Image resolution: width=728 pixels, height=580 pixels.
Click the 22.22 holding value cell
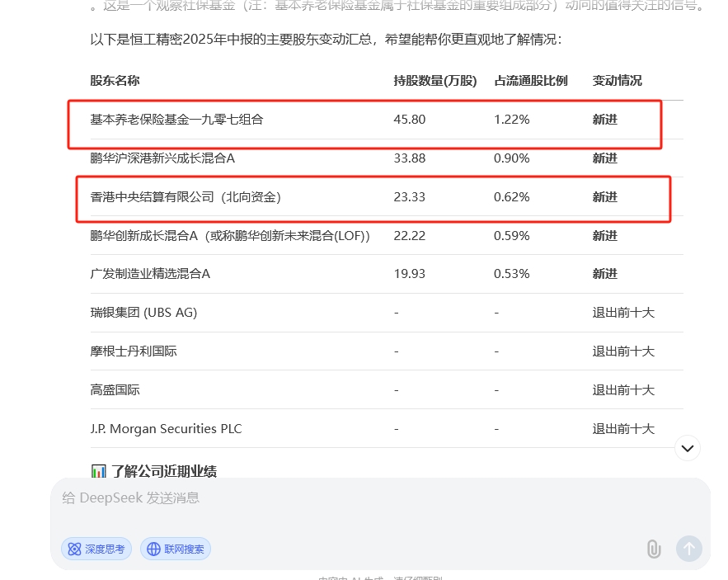pyautogui.click(x=410, y=236)
